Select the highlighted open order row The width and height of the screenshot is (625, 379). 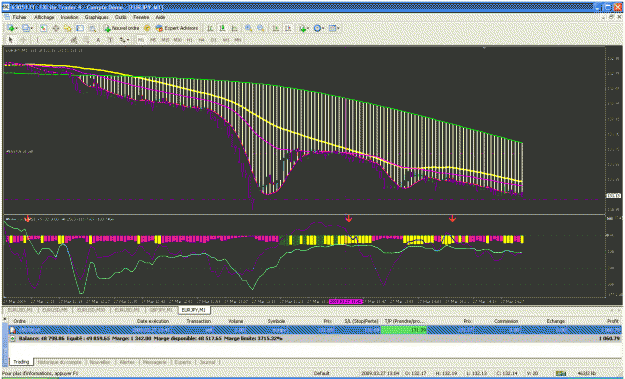pyautogui.click(x=315, y=330)
